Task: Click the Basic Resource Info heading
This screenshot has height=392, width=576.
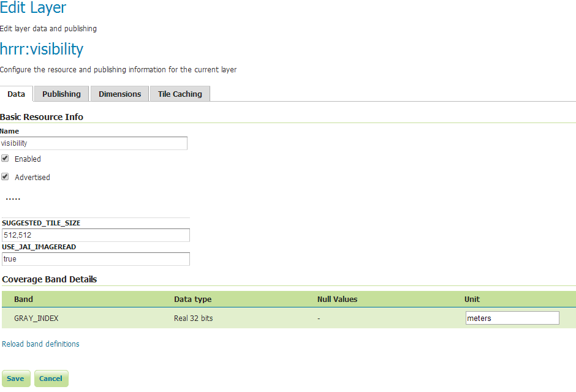Action: click(42, 117)
